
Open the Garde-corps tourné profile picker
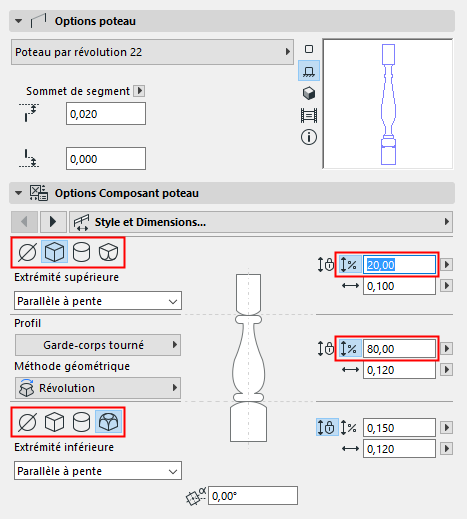98,345
